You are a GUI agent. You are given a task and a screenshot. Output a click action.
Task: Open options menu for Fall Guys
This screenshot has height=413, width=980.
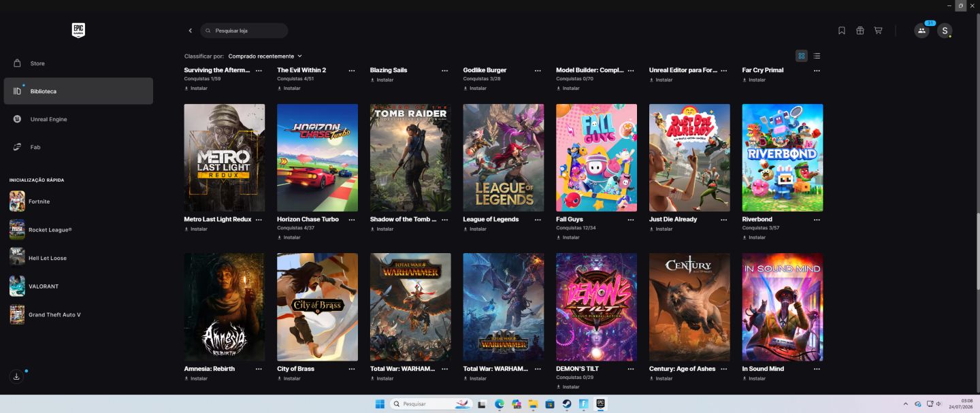631,220
